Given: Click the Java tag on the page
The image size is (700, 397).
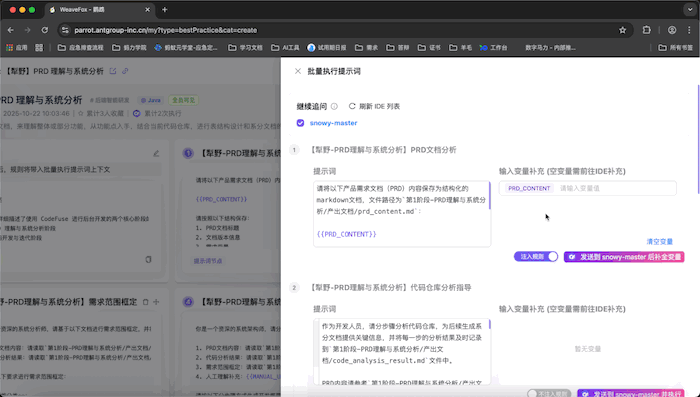Looking at the screenshot, I should point(150,100).
